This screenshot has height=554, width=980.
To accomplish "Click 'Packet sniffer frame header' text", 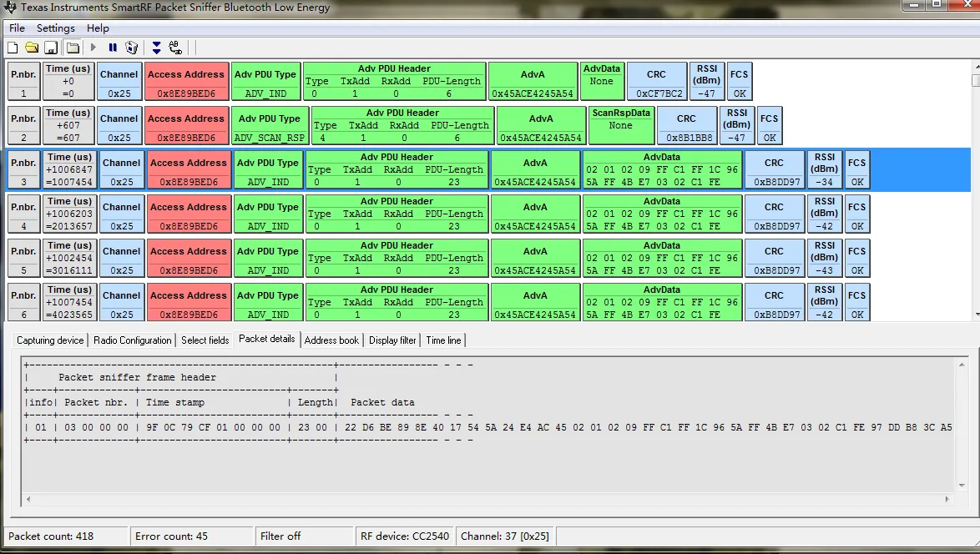I will click(137, 377).
